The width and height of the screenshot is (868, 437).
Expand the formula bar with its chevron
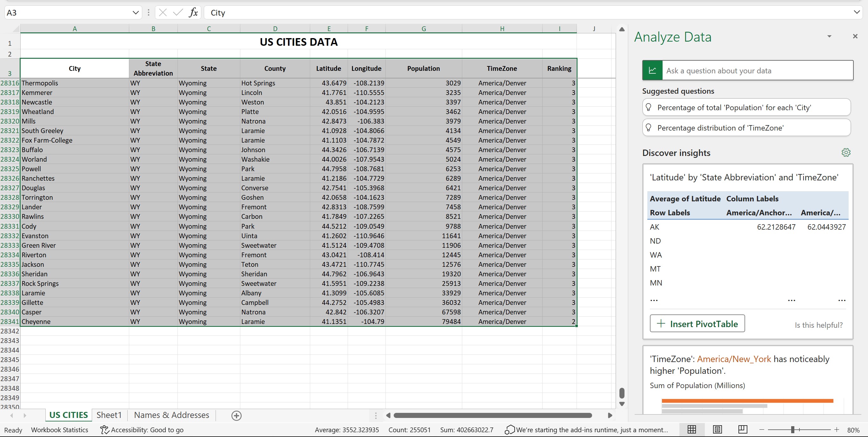[857, 12]
